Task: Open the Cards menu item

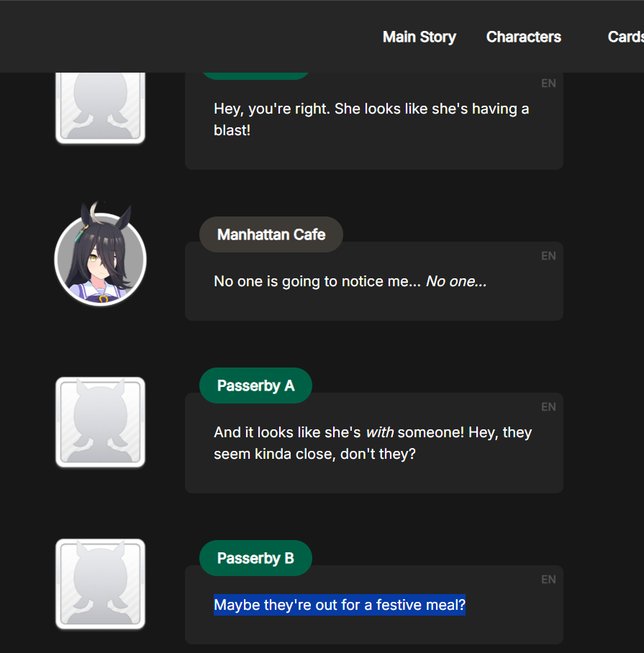Action: 626,37
